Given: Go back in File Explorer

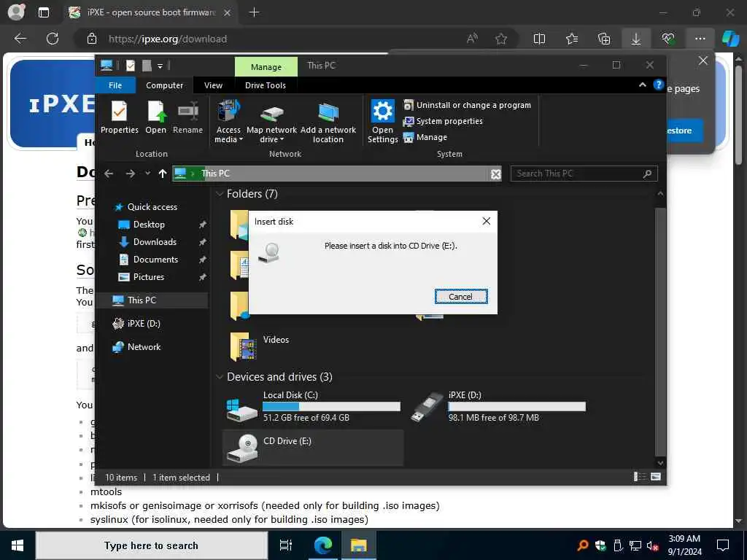Looking at the screenshot, I should pos(109,174).
